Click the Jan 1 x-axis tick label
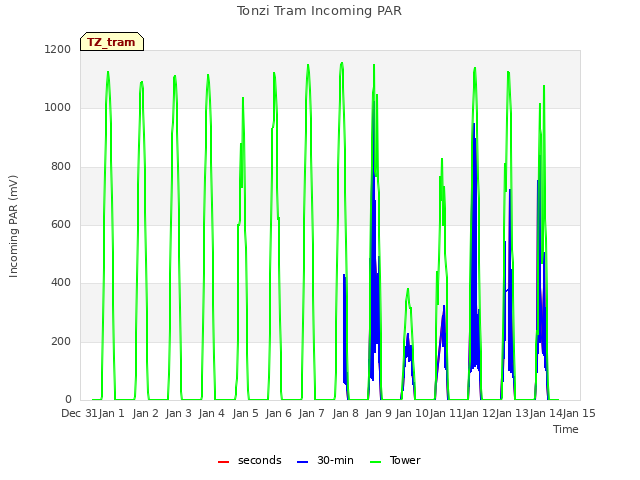640x480 pixels. 111,413
